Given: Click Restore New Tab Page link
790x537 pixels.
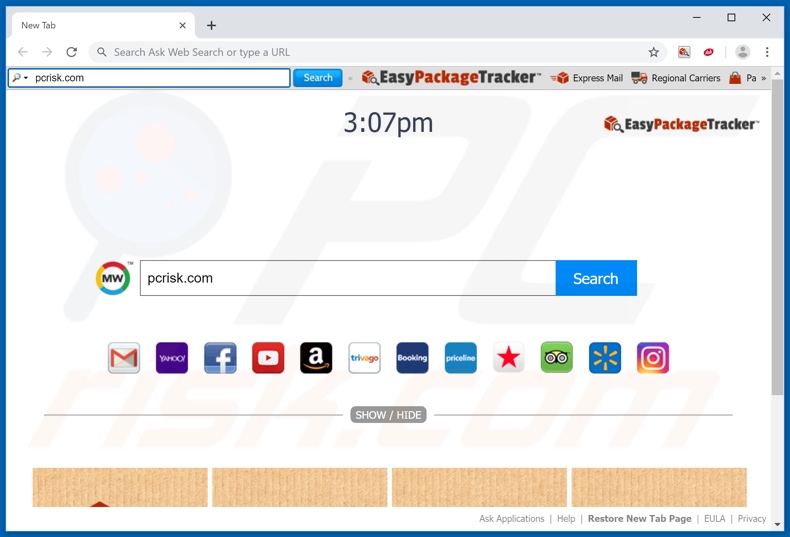Looking at the screenshot, I should [x=639, y=518].
